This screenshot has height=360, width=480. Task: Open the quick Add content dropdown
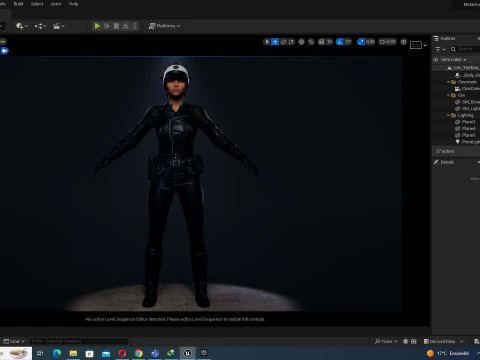(x=22, y=26)
